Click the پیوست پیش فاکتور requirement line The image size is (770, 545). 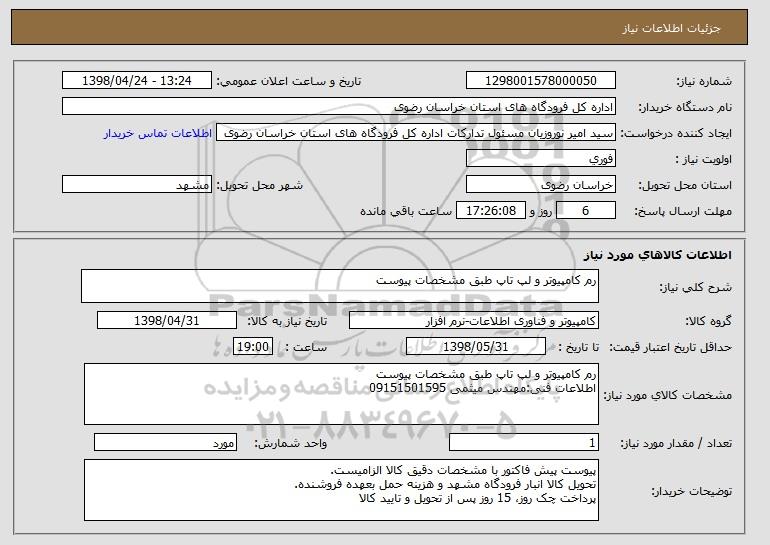tap(463, 470)
